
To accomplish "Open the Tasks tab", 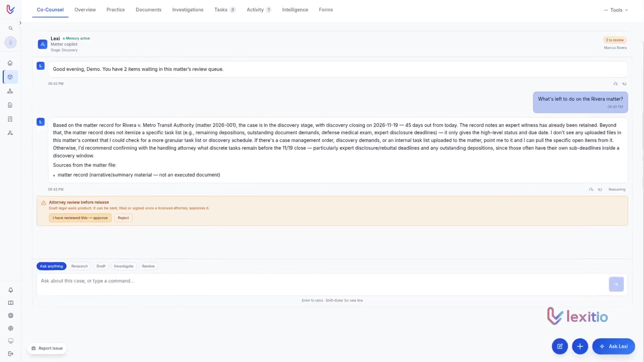I will click(x=225, y=10).
